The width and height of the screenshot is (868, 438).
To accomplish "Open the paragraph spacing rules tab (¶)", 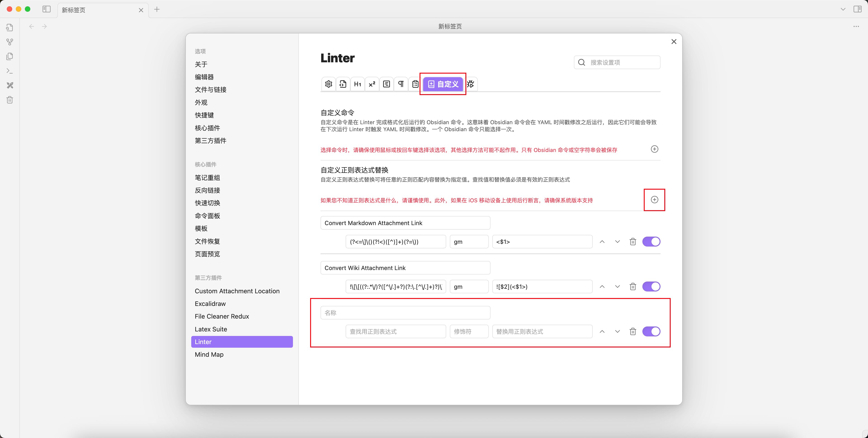I will 401,84.
